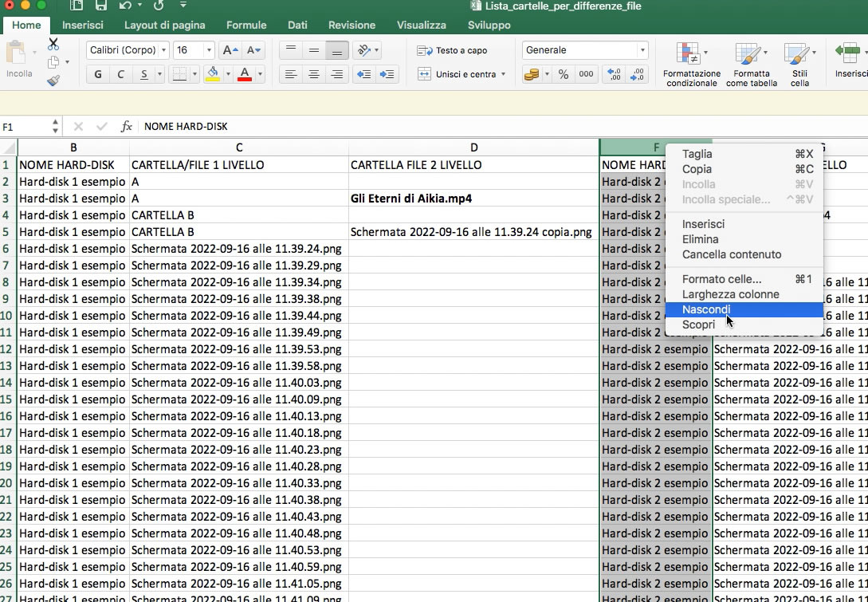Click the text orientation icon
Viewport: 868px width, 602px height.
pyautogui.click(x=363, y=50)
